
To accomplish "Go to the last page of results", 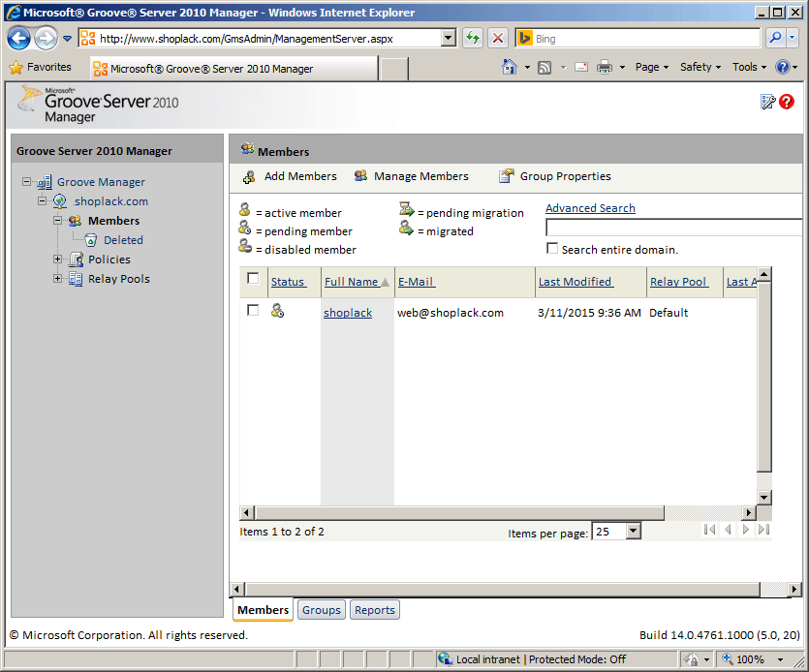I will point(764,530).
